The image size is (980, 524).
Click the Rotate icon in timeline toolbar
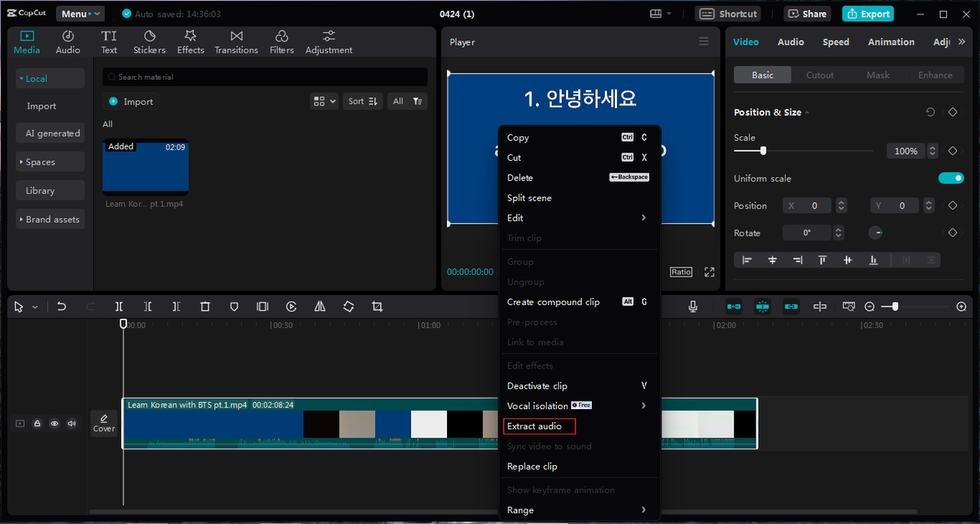point(348,306)
